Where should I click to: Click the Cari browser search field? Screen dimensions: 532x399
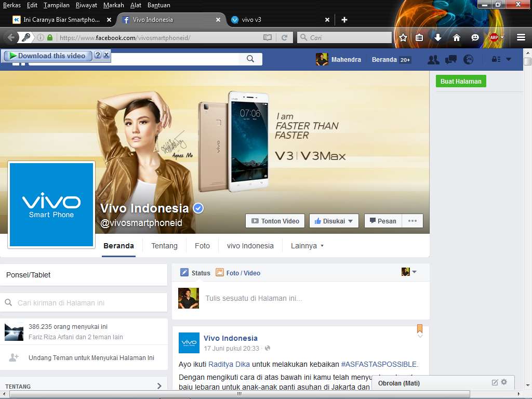(x=344, y=37)
